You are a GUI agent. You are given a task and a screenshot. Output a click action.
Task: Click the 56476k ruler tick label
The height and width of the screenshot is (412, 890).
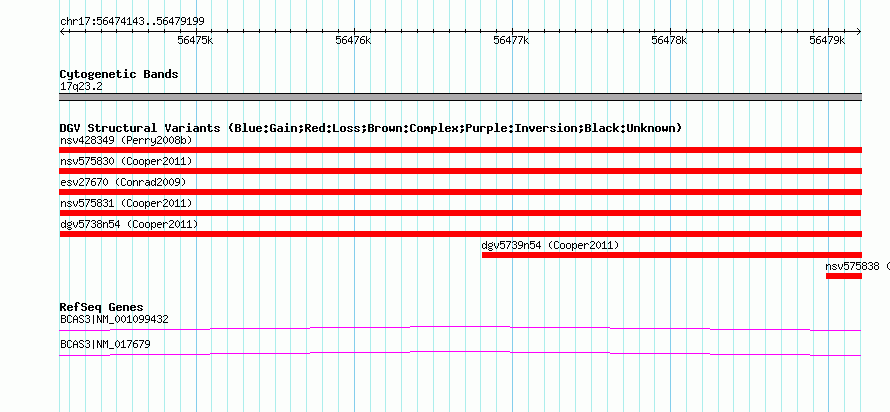click(x=353, y=41)
